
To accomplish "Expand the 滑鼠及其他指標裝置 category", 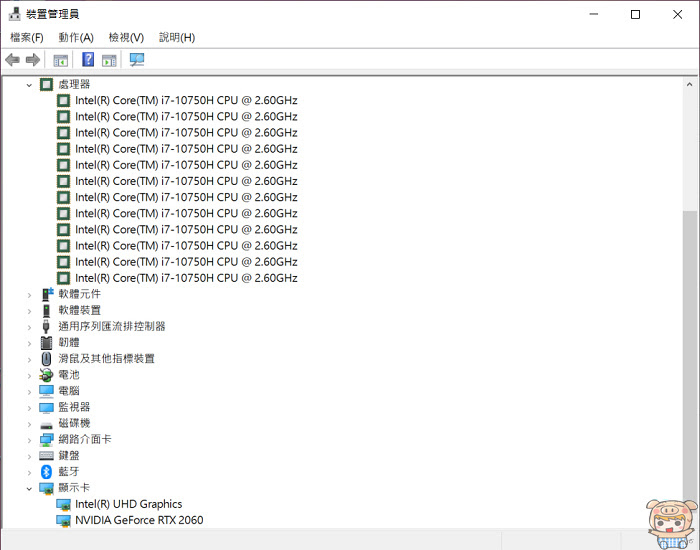I will (29, 359).
